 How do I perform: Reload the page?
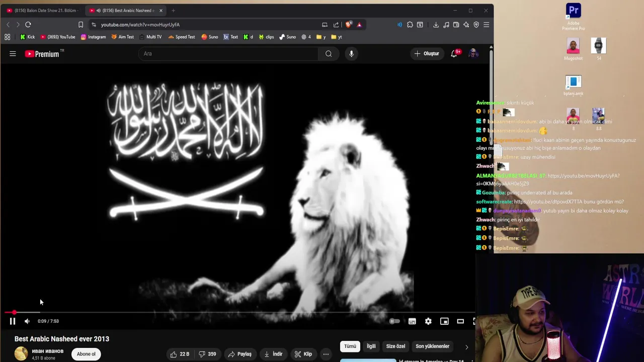point(28,25)
